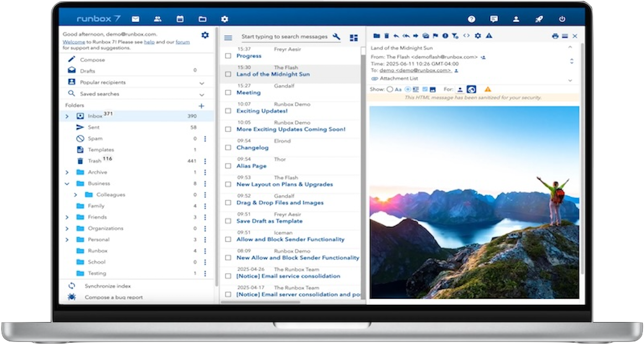Log out using the power icon
This screenshot has width=644, height=348.
562,19
